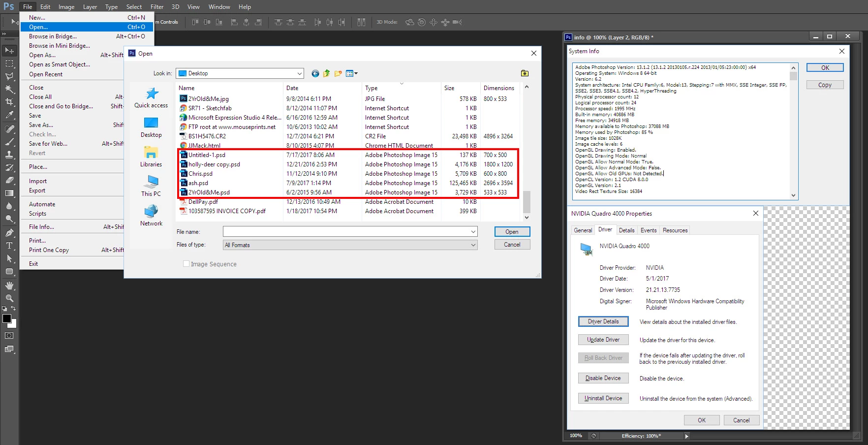Select the Zoom tool
The width and height of the screenshot is (868, 445).
pyautogui.click(x=9, y=298)
